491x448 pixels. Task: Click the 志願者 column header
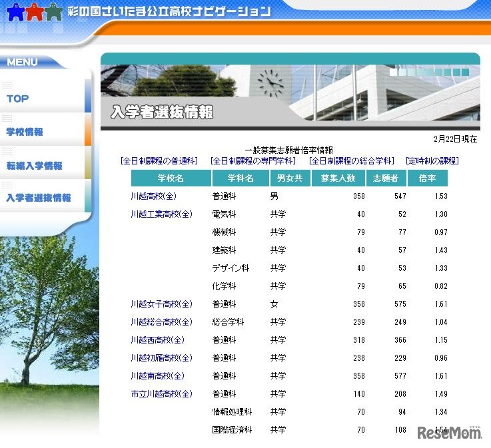(x=386, y=178)
